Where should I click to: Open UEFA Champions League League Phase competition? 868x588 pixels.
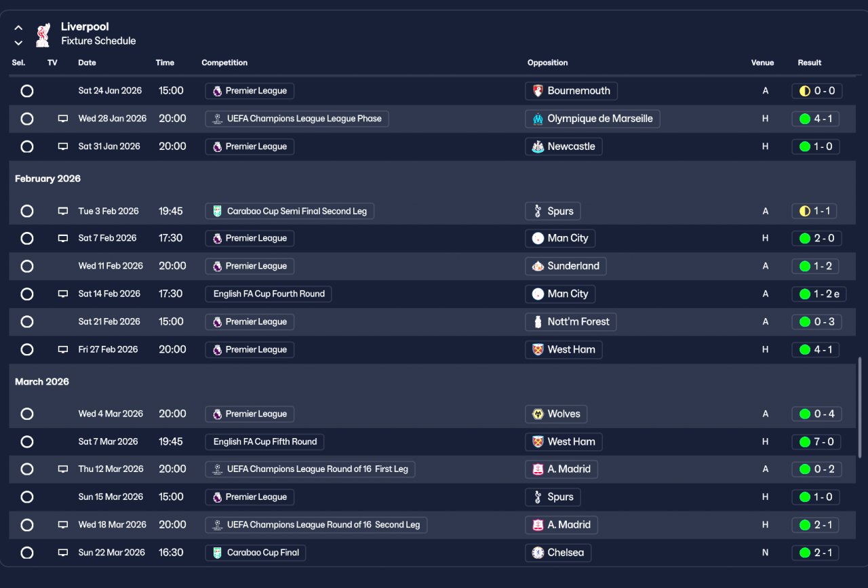297,119
